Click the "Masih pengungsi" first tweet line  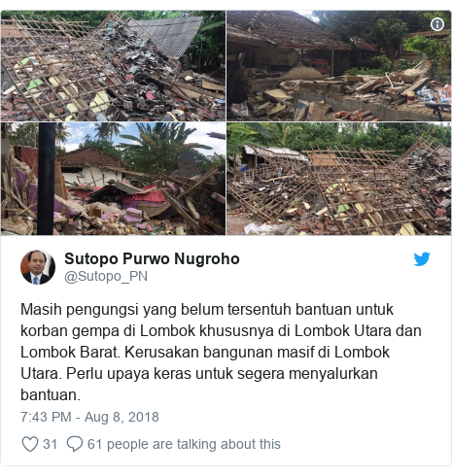(207, 310)
